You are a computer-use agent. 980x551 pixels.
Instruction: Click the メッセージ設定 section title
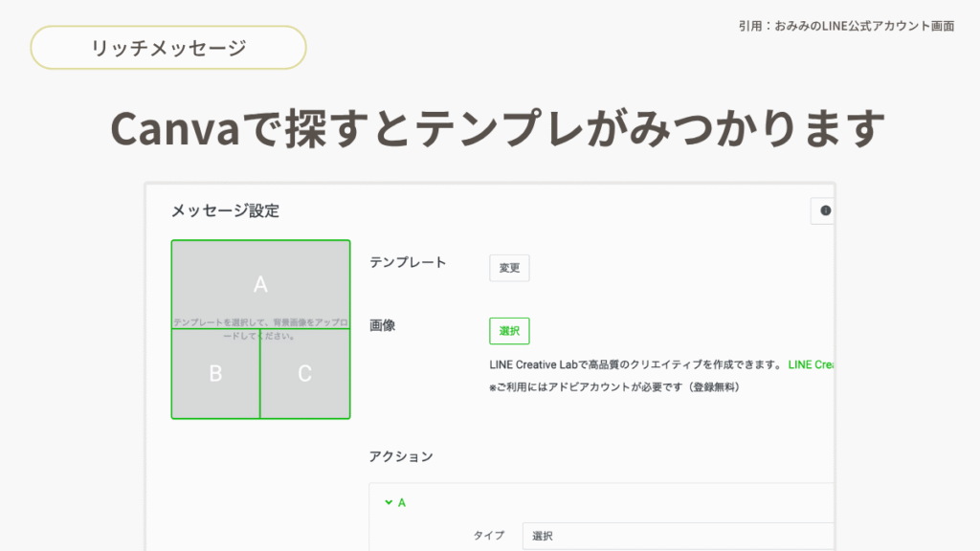tap(225, 210)
